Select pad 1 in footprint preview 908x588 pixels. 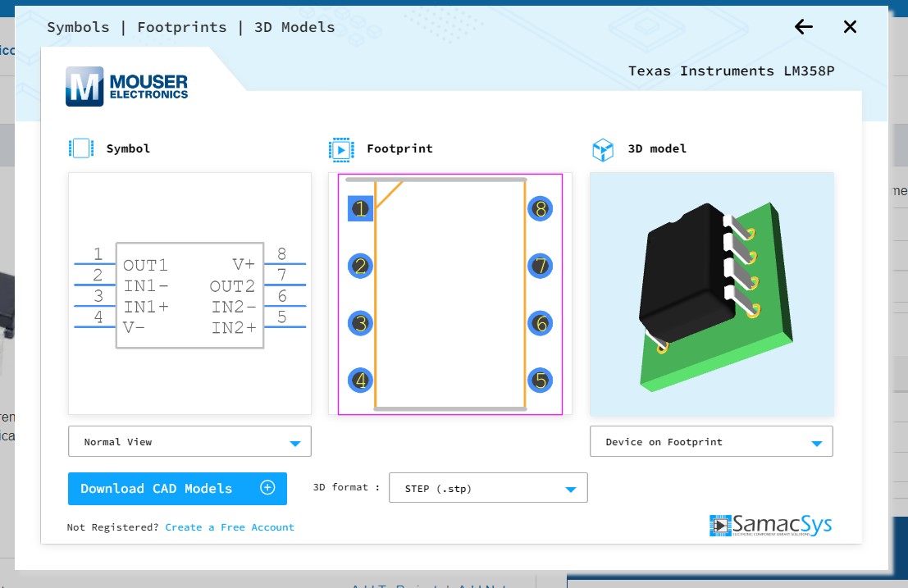pyautogui.click(x=360, y=209)
